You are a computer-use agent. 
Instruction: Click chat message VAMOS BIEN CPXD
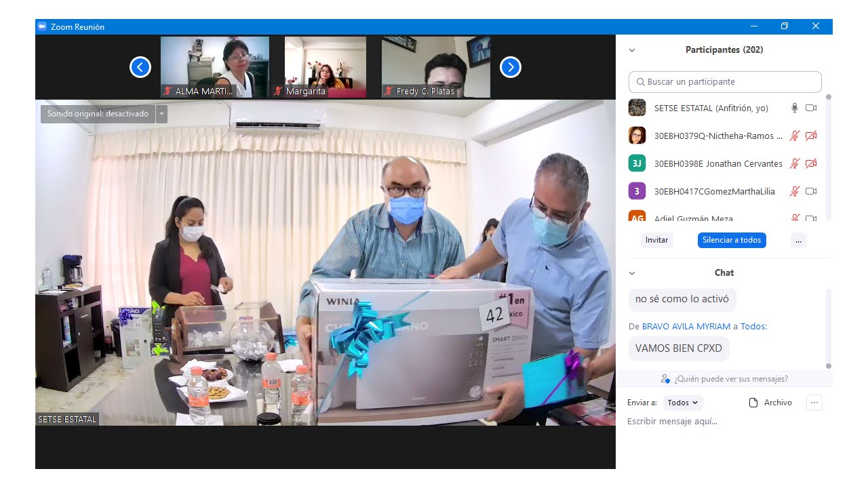[x=679, y=348]
